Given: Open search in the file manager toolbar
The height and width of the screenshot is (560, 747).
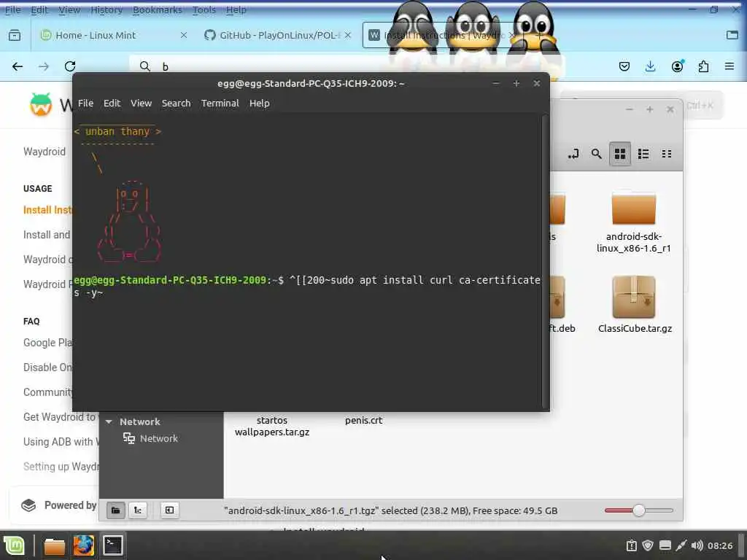Looking at the screenshot, I should pyautogui.click(x=597, y=154).
